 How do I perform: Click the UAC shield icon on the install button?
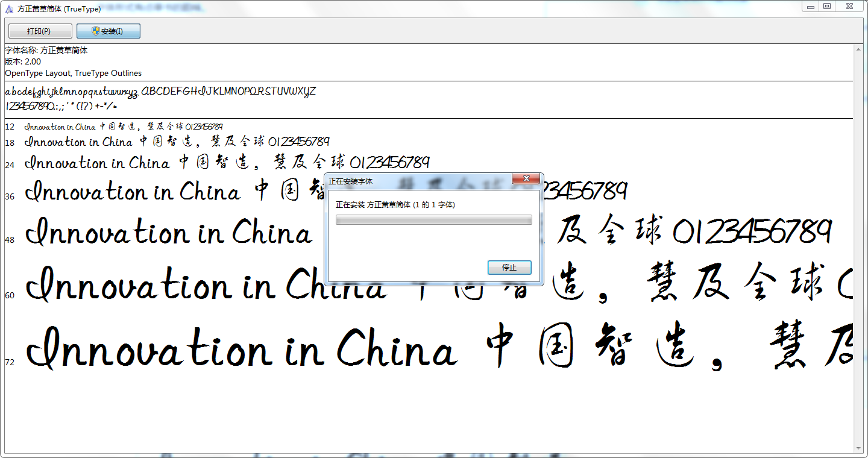(95, 31)
